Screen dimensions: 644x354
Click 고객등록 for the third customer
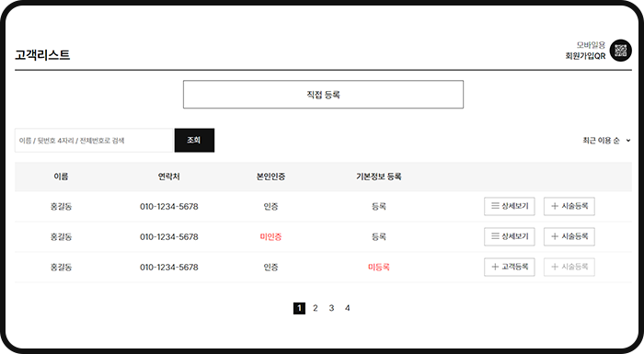[x=510, y=267]
